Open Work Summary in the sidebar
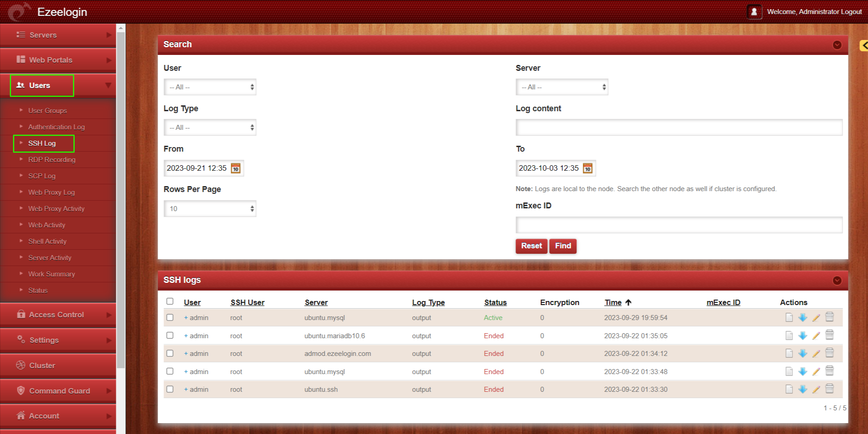The height and width of the screenshot is (434, 868). point(51,274)
